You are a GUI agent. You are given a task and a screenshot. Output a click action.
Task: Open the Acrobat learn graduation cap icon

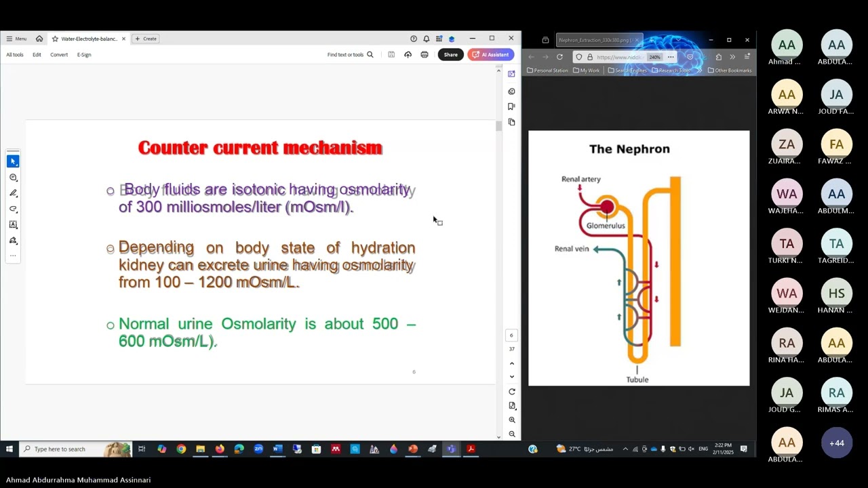point(452,39)
